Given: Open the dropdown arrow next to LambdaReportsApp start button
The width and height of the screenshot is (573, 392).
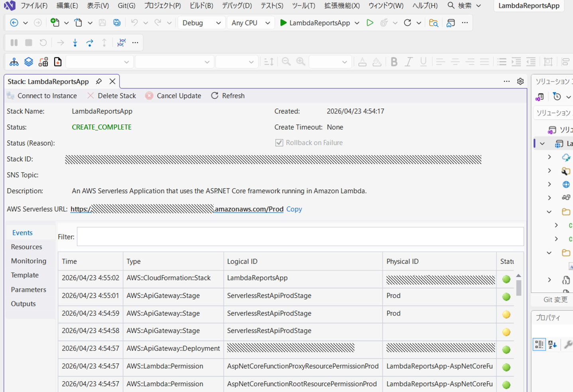Looking at the screenshot, I should (x=357, y=23).
